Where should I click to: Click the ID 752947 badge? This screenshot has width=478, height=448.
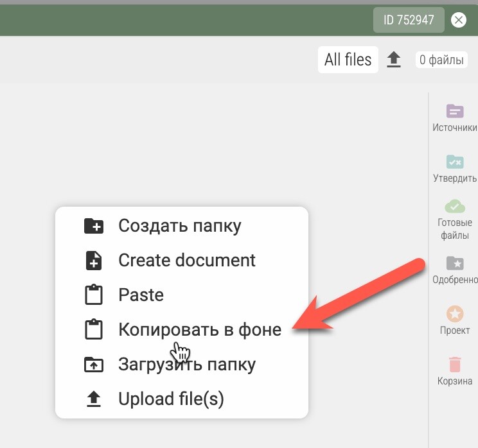[409, 20]
